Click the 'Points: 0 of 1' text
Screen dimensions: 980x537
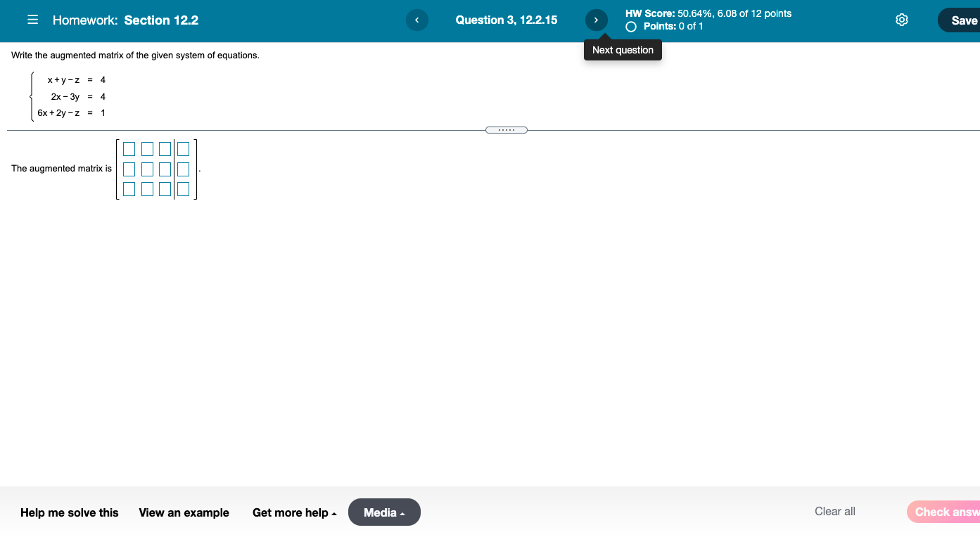click(x=673, y=27)
